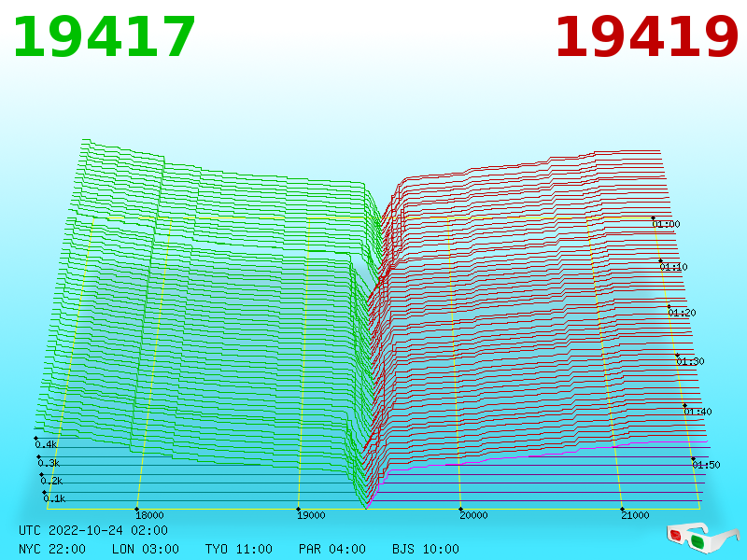Image resolution: width=747 pixels, height=560 pixels.
Task: Click the 01:50 time axis marker
Action: 706,465
